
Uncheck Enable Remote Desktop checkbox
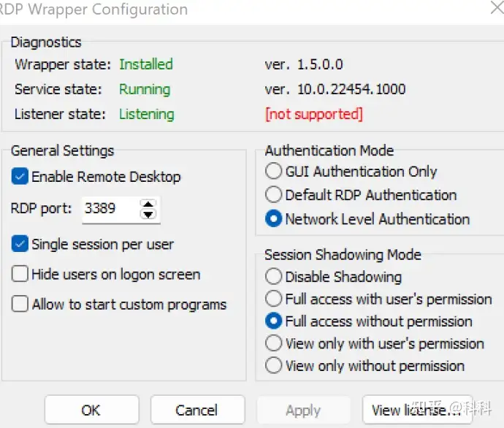coord(20,177)
